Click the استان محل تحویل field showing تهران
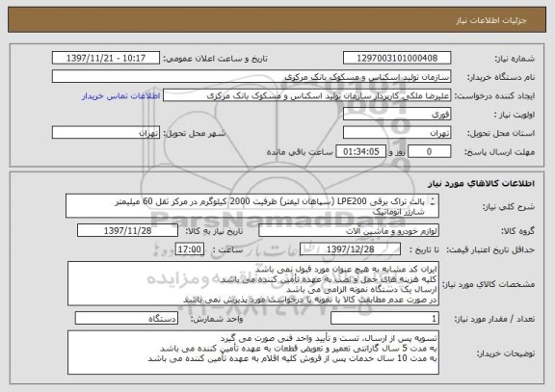Image resolution: width=555 pixels, height=392 pixels. (x=397, y=133)
